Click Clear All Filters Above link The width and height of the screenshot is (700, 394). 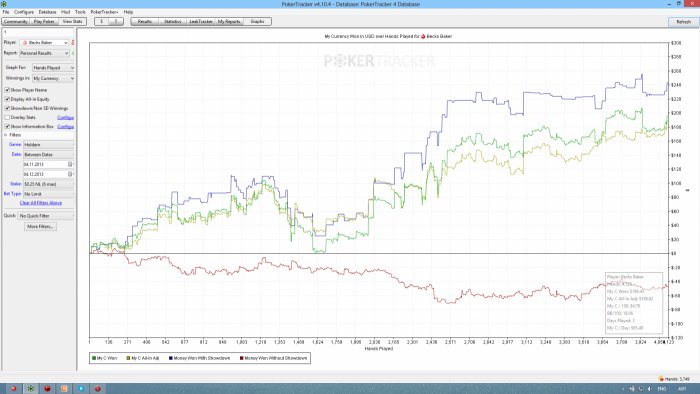click(x=41, y=203)
